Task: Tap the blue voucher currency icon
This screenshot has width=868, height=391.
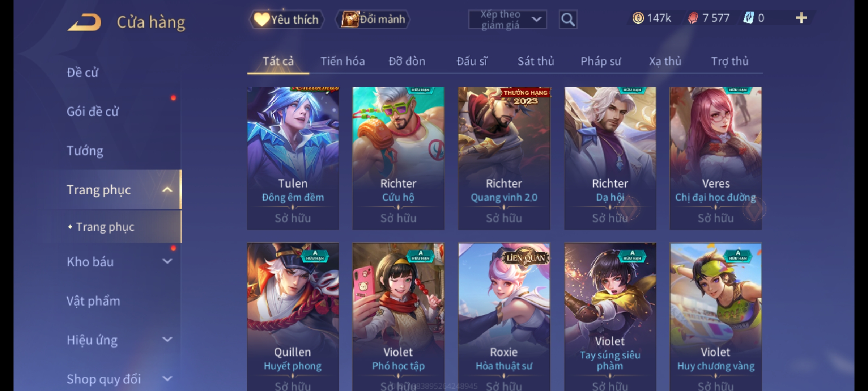Action: [x=748, y=18]
